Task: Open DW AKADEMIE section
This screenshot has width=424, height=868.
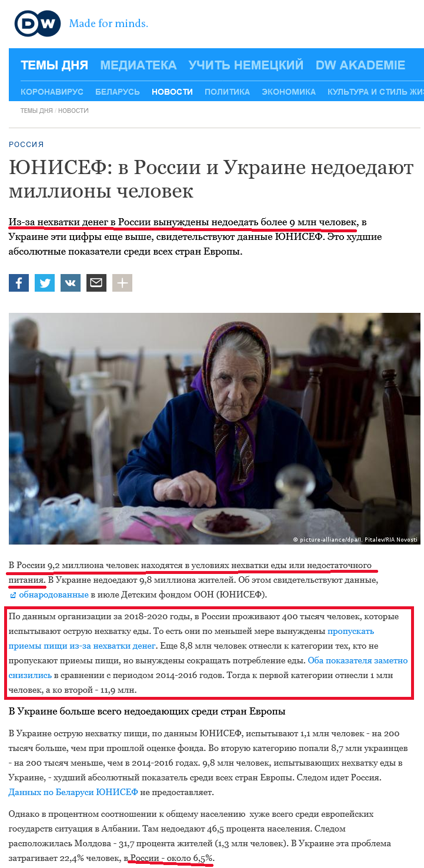Action: click(x=360, y=65)
